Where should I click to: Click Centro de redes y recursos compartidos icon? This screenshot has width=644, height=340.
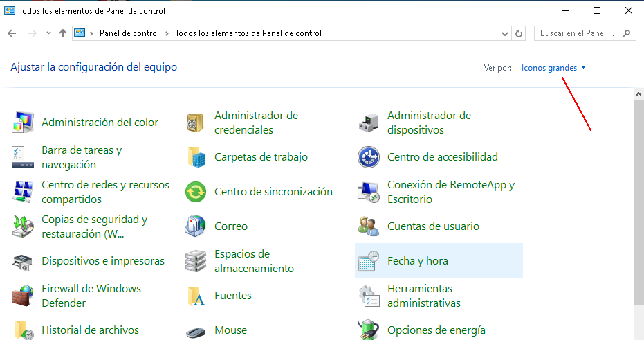[x=23, y=192]
